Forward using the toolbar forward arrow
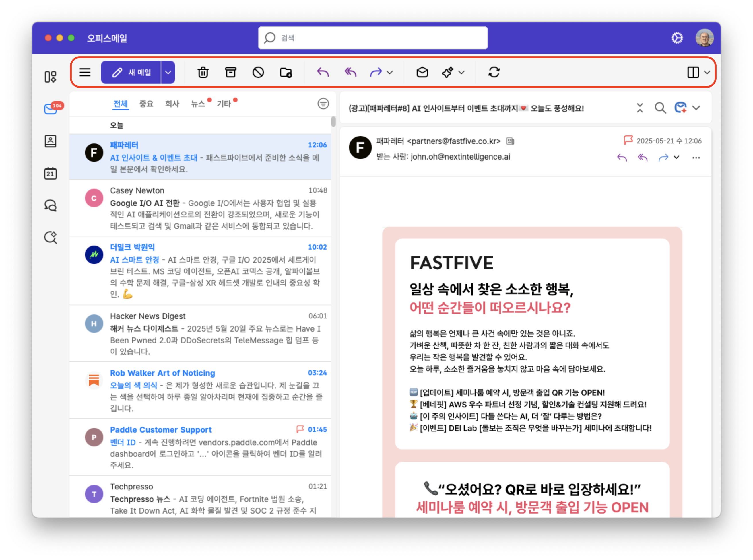753x560 pixels. click(x=376, y=72)
